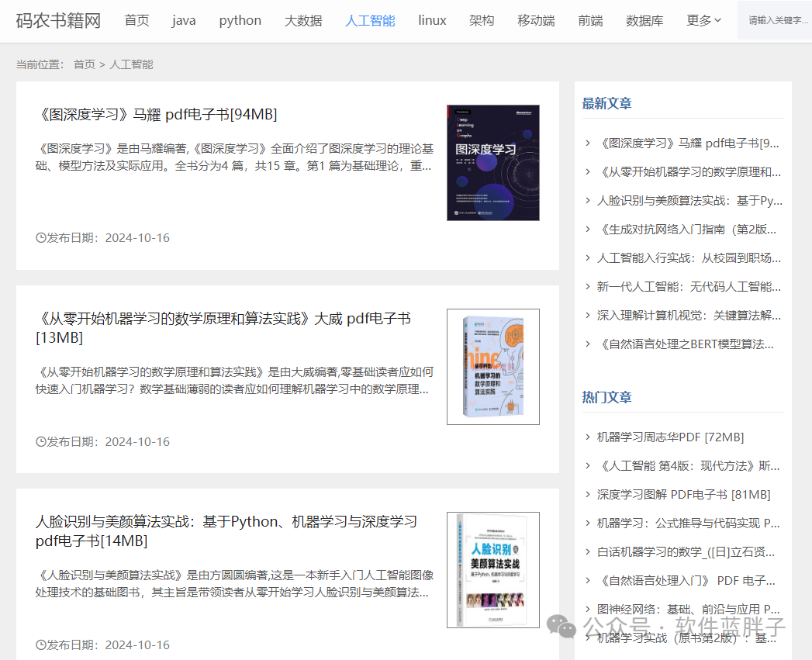This screenshot has height=660, width=812.
Task: Click the 机器学习的数学原理 book cover thumbnail
Action: pyautogui.click(x=493, y=367)
